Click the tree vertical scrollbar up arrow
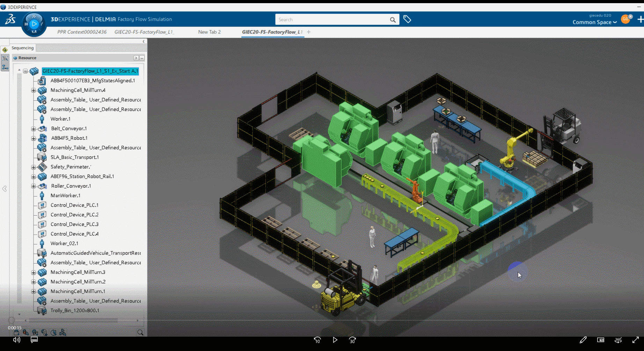 [19, 70]
